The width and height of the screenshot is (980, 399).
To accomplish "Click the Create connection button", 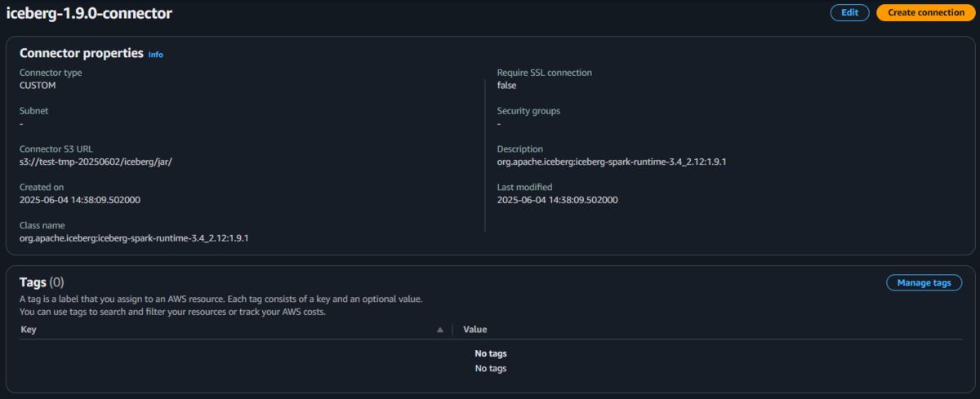I will click(x=926, y=12).
